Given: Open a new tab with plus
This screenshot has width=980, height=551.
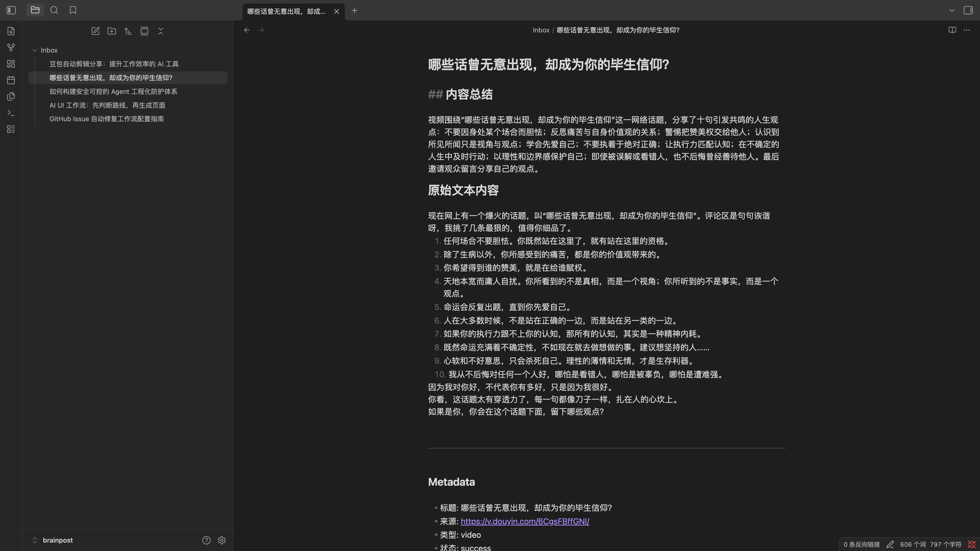Looking at the screenshot, I should tap(354, 11).
